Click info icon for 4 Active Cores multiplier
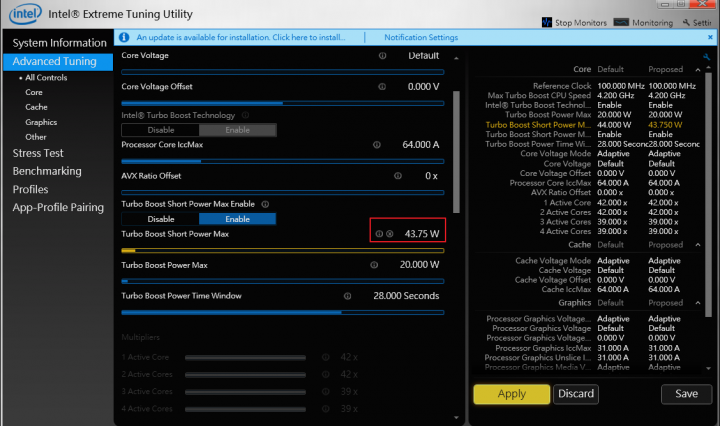720x426 pixels. pos(326,409)
